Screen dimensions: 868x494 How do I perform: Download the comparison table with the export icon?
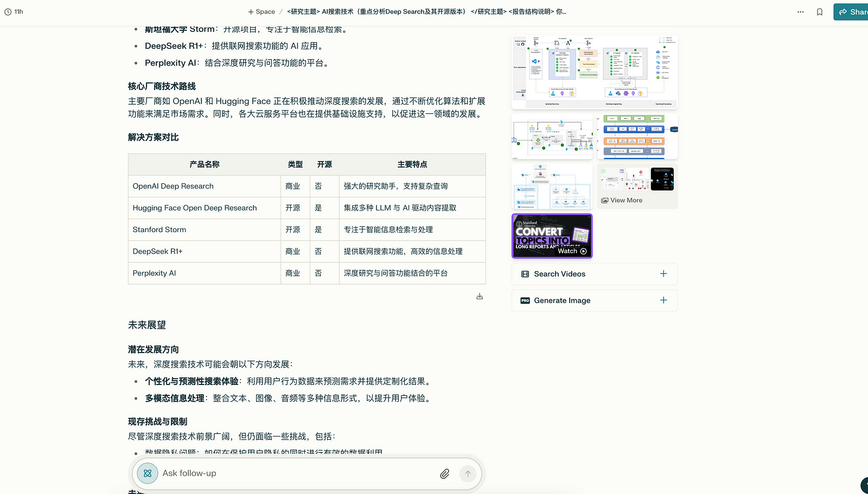(480, 297)
